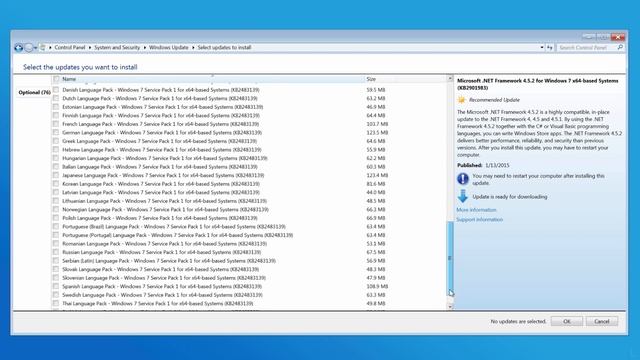Viewport: 640px width, 360px height.
Task: Click the refresh icon beside address bar
Action: (549, 48)
